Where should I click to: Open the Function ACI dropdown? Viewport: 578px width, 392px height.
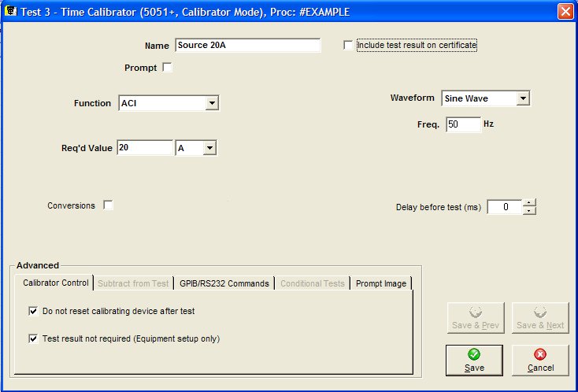211,103
